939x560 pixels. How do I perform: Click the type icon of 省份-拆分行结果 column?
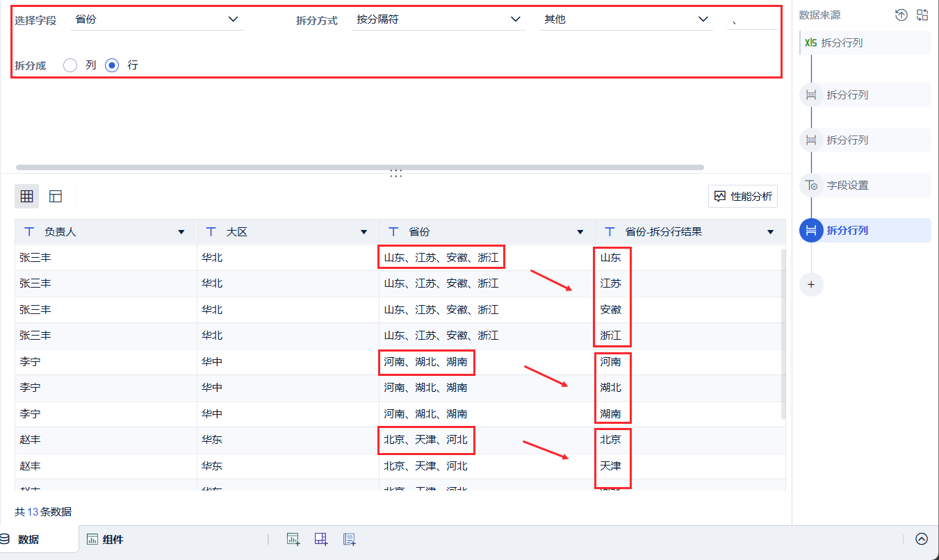[x=610, y=232]
